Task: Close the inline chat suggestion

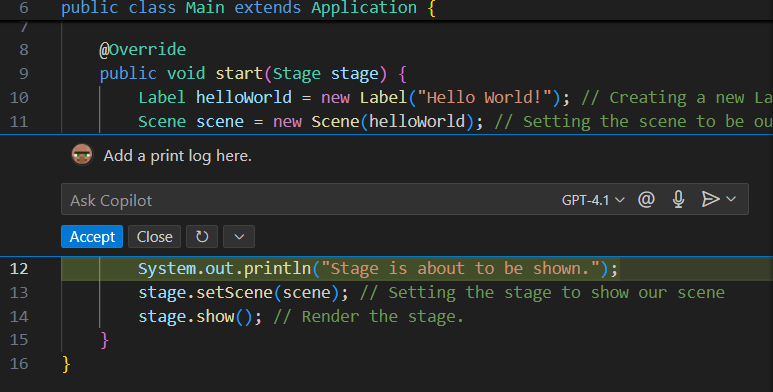Action: click(x=154, y=237)
